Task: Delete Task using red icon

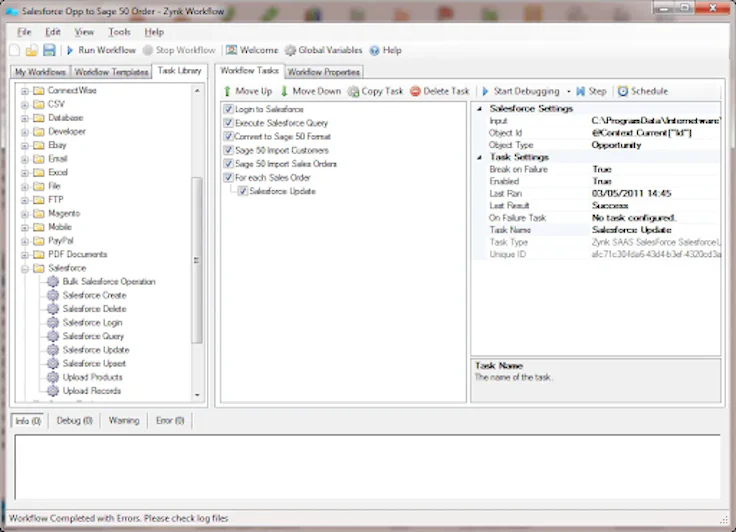Action: coord(415,91)
